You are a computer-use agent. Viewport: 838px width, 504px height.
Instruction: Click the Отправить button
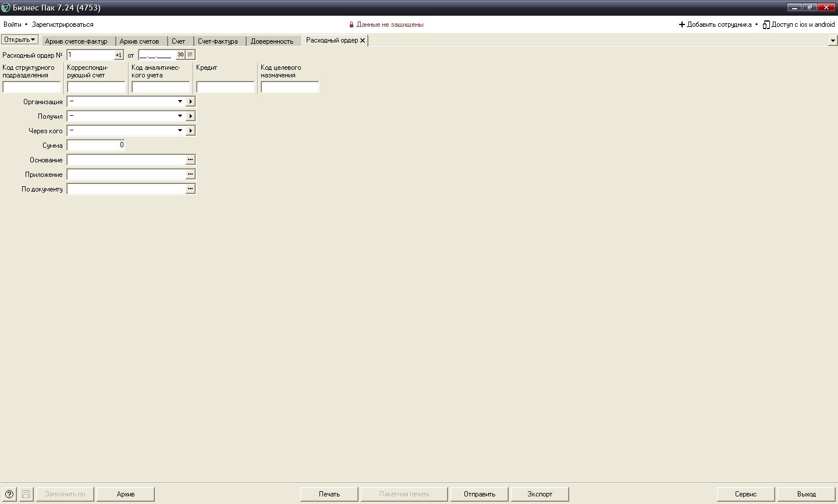(480, 494)
